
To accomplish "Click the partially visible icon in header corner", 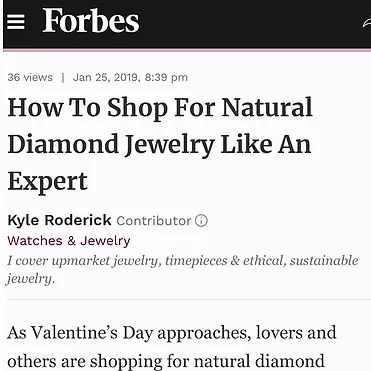I will point(367,23).
